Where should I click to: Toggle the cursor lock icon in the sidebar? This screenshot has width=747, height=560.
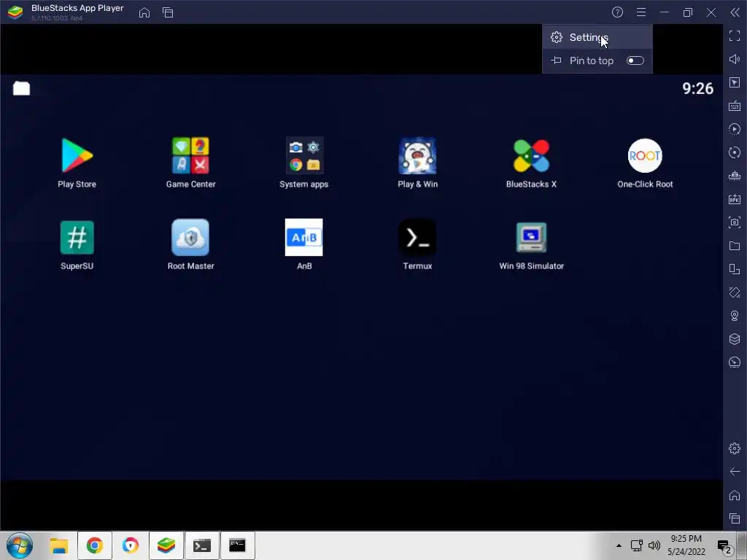(x=735, y=82)
